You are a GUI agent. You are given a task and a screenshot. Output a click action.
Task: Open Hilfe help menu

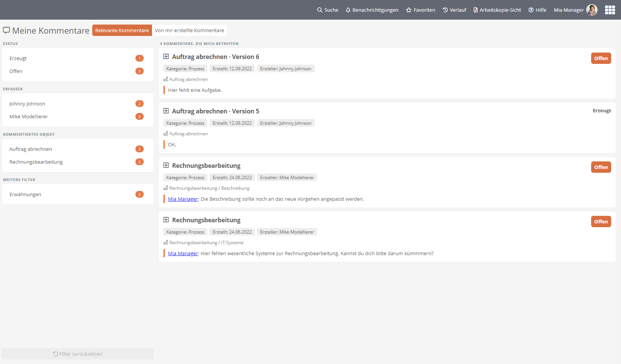[537, 10]
